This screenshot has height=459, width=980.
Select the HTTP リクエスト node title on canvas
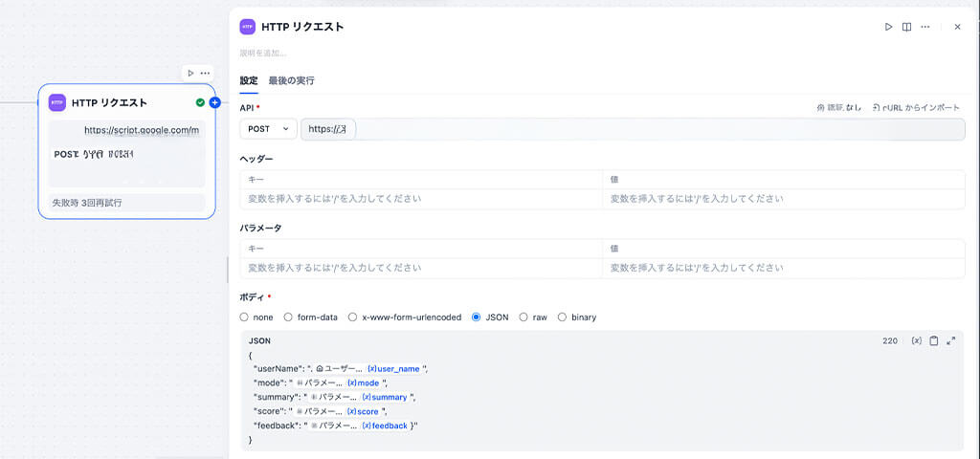click(109, 103)
